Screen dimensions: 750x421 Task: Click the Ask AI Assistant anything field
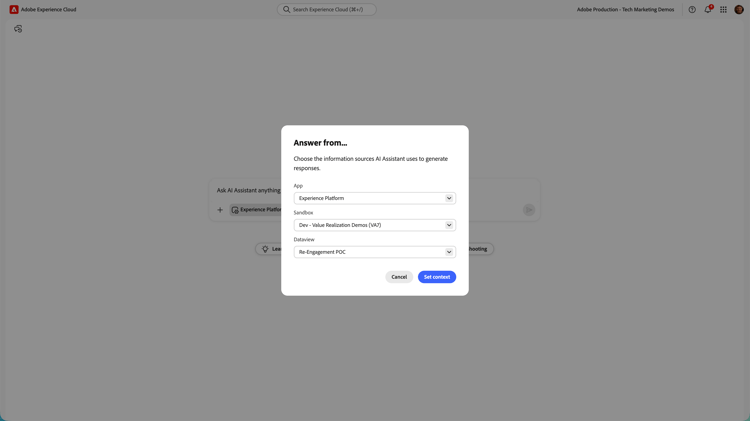(249, 190)
